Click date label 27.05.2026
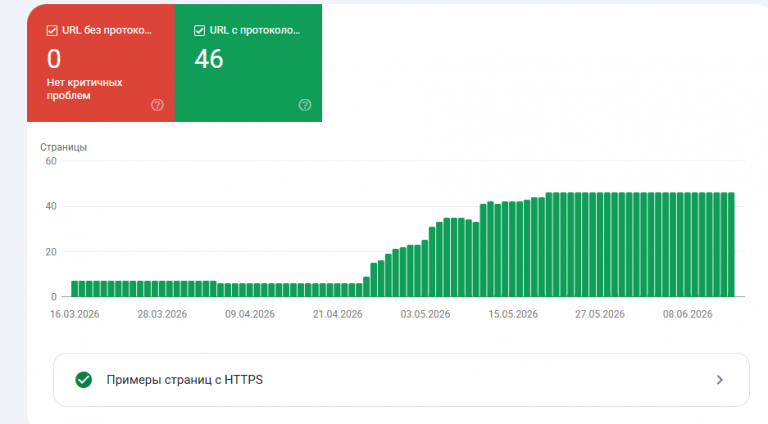The image size is (768, 424). click(600, 314)
